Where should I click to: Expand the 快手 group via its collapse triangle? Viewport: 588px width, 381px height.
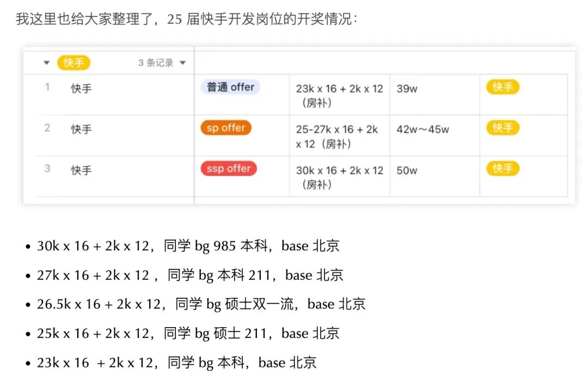tap(46, 63)
